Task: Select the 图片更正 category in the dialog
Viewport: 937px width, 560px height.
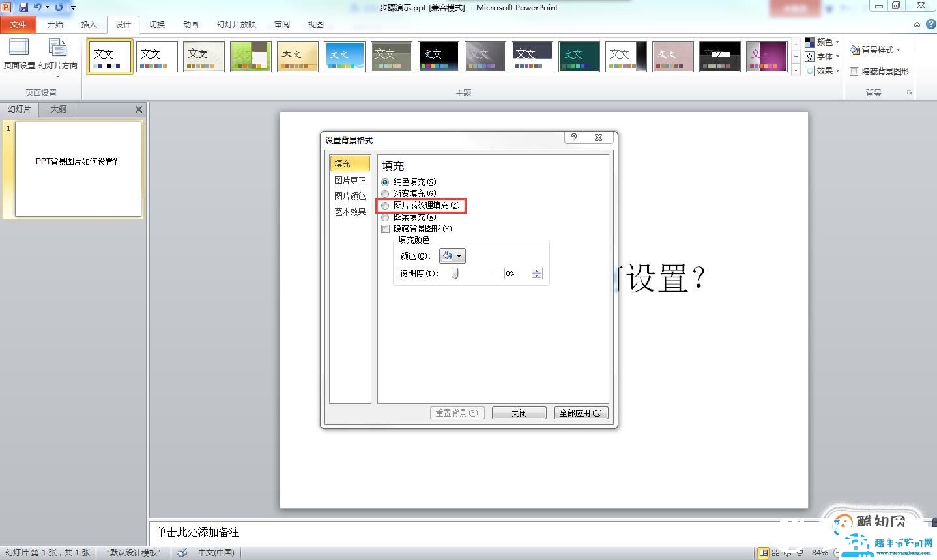Action: pos(350,180)
